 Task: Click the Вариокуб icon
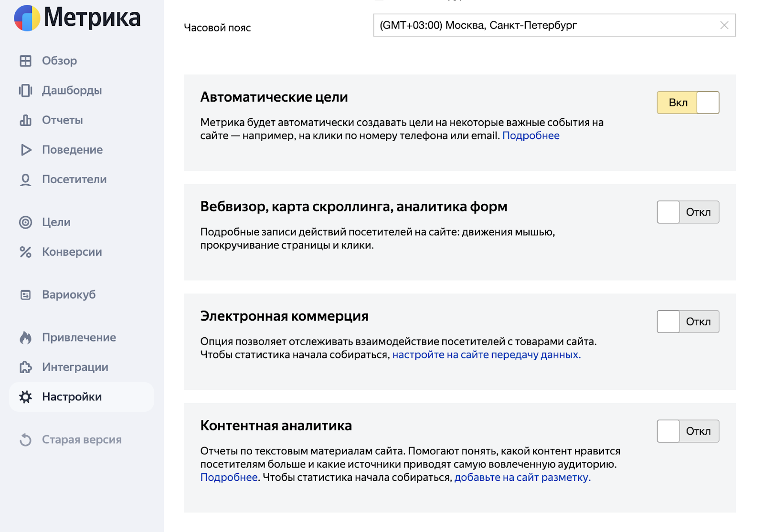pyautogui.click(x=25, y=295)
